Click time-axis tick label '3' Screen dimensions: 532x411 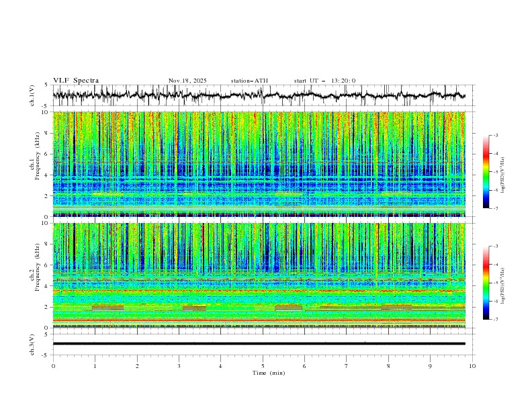click(x=179, y=366)
